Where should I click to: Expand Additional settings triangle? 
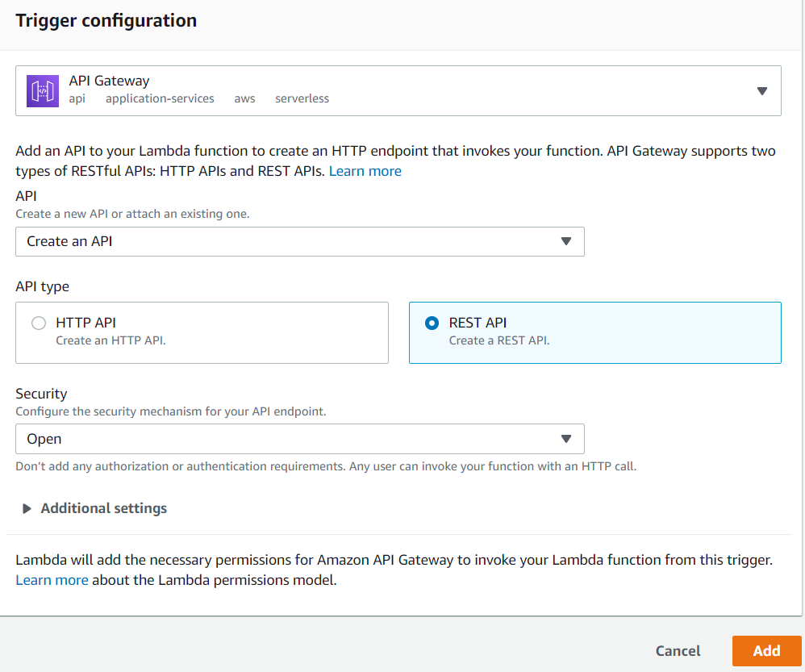click(27, 508)
